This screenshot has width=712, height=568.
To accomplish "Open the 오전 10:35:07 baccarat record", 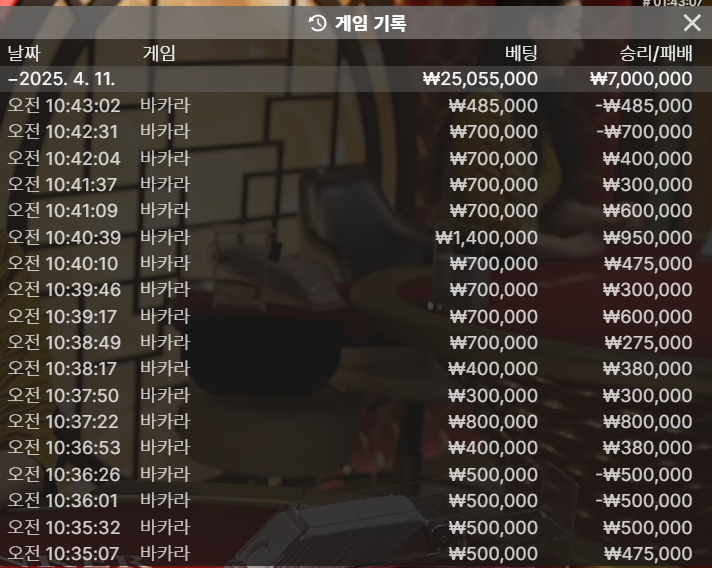I will [356, 553].
